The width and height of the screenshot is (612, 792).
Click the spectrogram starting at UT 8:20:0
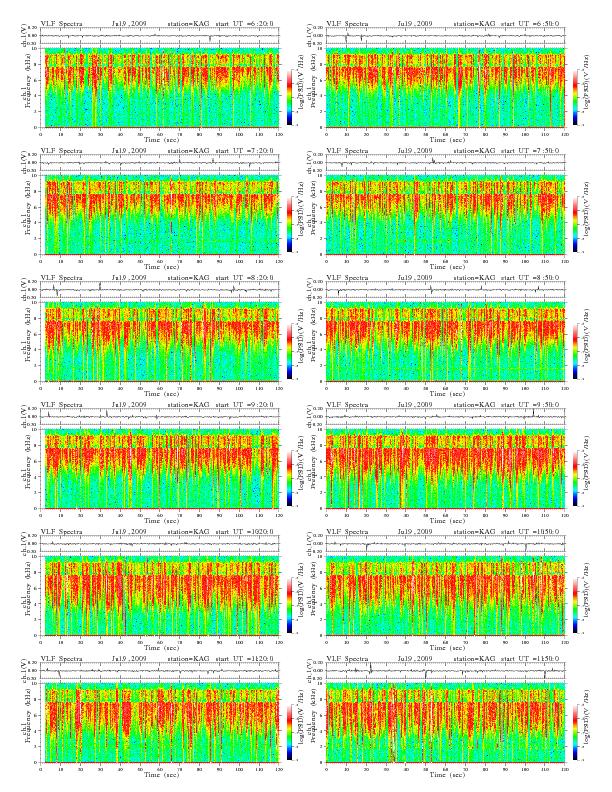tap(160, 342)
